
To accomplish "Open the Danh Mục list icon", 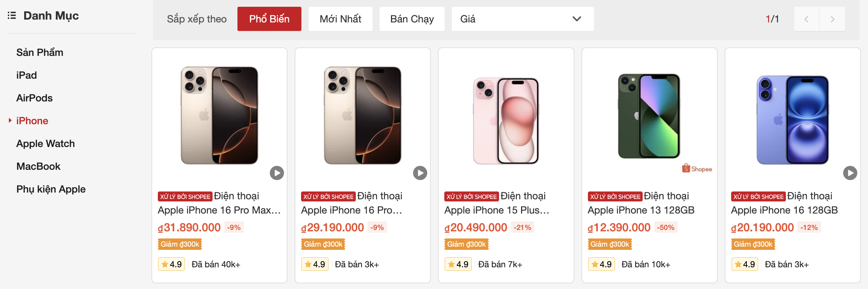I will (12, 16).
